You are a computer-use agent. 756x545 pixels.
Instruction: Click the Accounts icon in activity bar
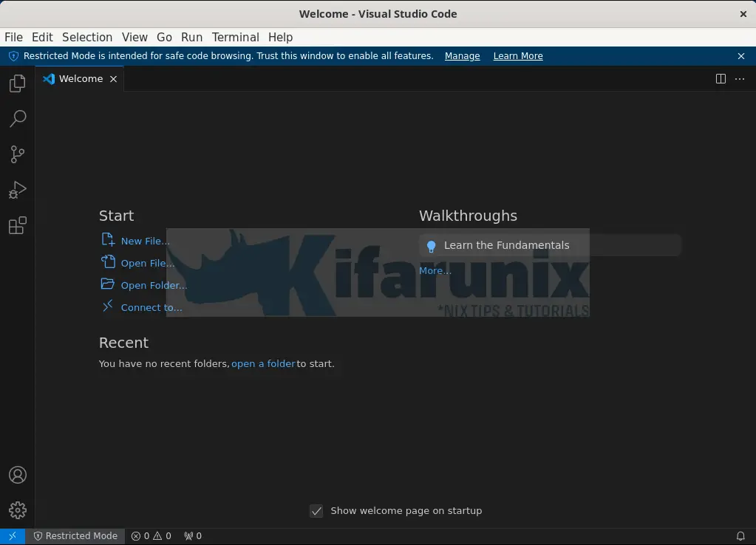coord(17,475)
